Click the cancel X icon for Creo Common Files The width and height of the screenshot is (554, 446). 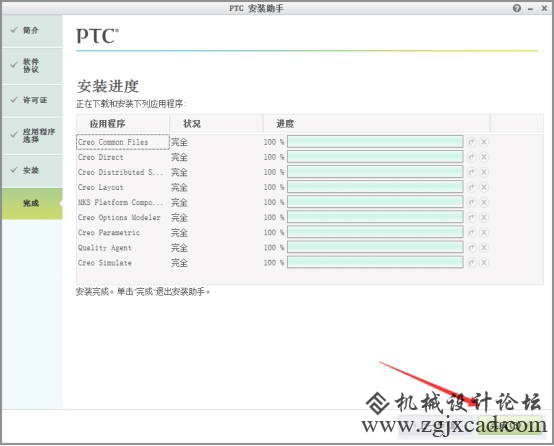[x=484, y=142]
